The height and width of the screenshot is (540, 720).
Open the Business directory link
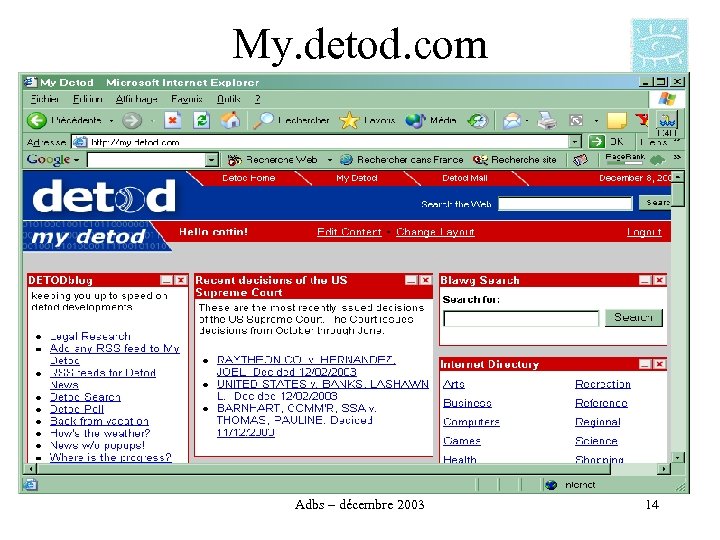pos(467,403)
